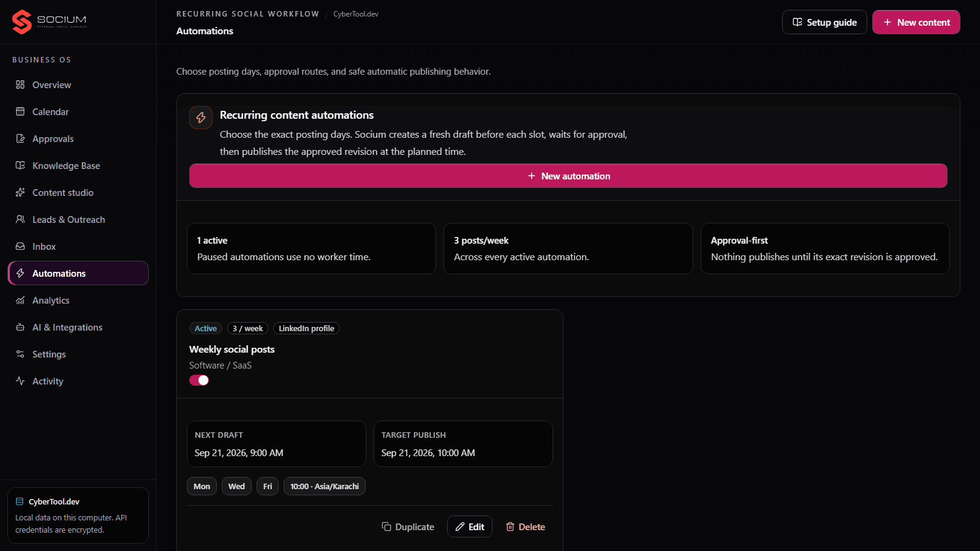Click the Overview grid icon
This screenshot has height=551, width=980.
pyautogui.click(x=20, y=84)
